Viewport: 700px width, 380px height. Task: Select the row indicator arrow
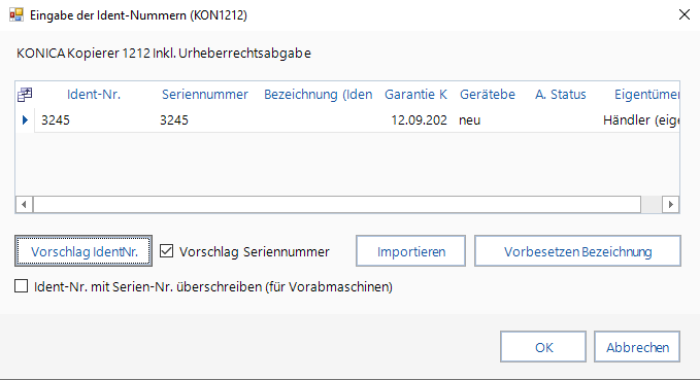(x=25, y=120)
